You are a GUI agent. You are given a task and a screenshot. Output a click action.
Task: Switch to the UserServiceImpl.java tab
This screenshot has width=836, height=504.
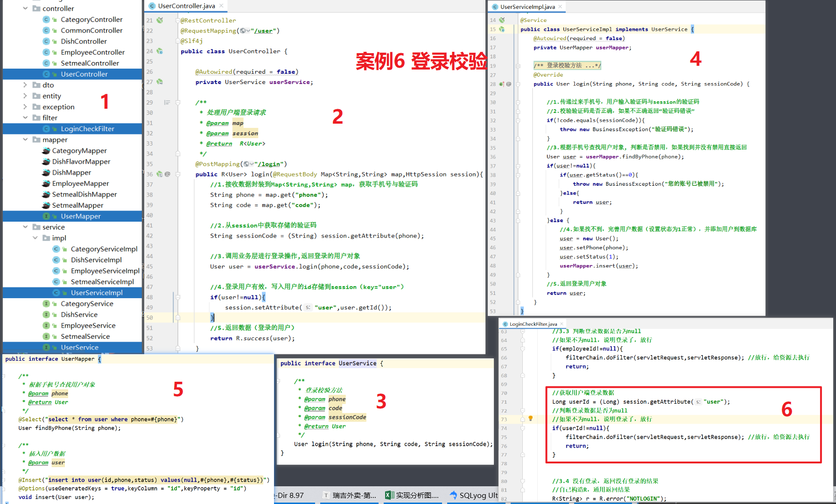527,7
